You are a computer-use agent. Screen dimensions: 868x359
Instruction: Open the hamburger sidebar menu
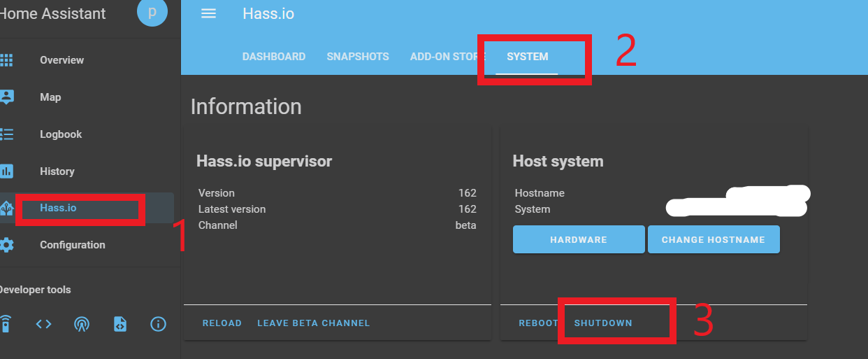point(208,14)
